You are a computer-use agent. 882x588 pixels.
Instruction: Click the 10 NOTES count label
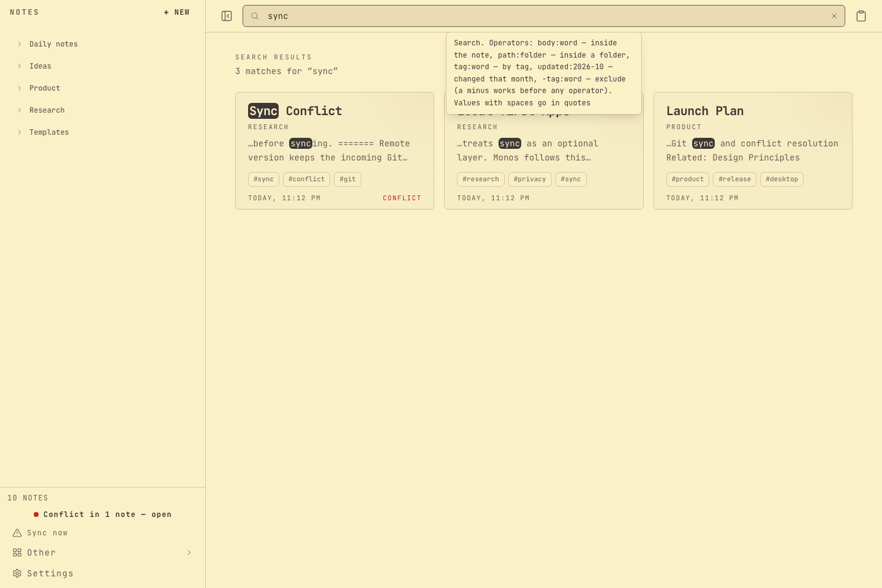pos(28,498)
